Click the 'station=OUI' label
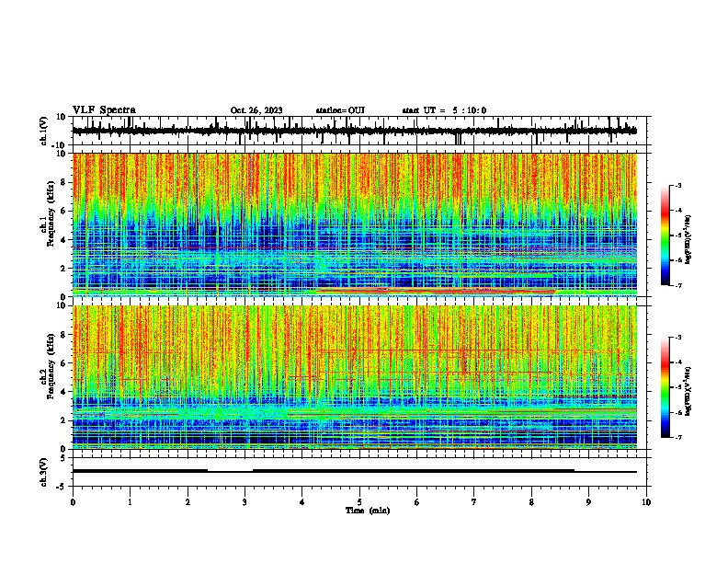728x563 pixels. pos(340,110)
